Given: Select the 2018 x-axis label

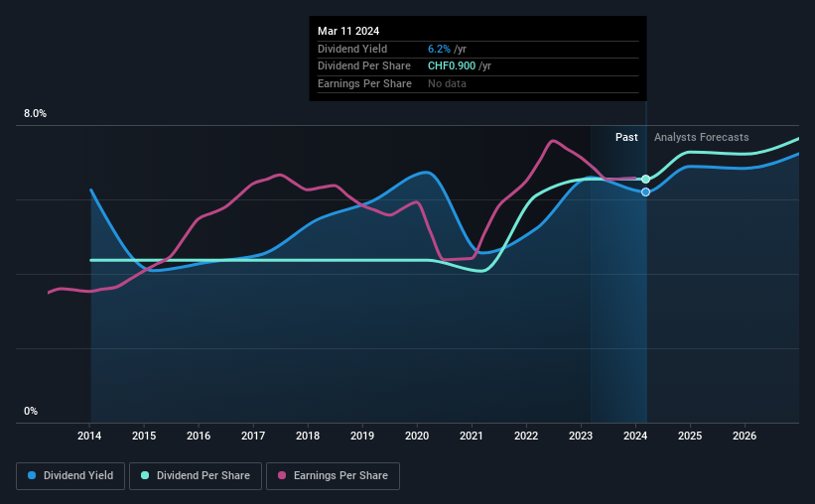Looking at the screenshot, I should [308, 436].
